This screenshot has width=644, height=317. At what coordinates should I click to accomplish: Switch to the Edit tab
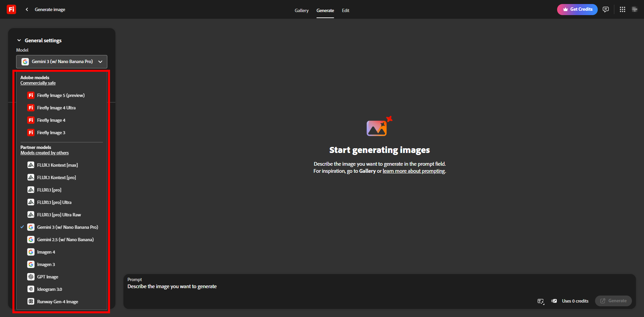345,10
